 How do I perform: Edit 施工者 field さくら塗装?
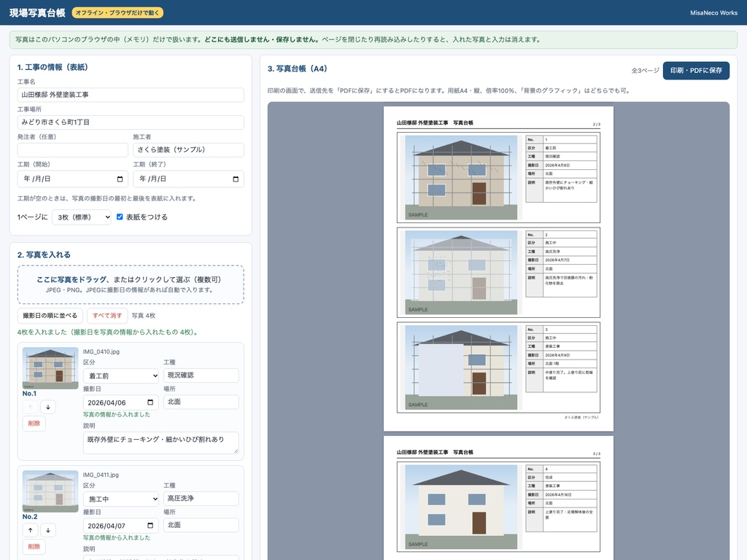coord(189,150)
